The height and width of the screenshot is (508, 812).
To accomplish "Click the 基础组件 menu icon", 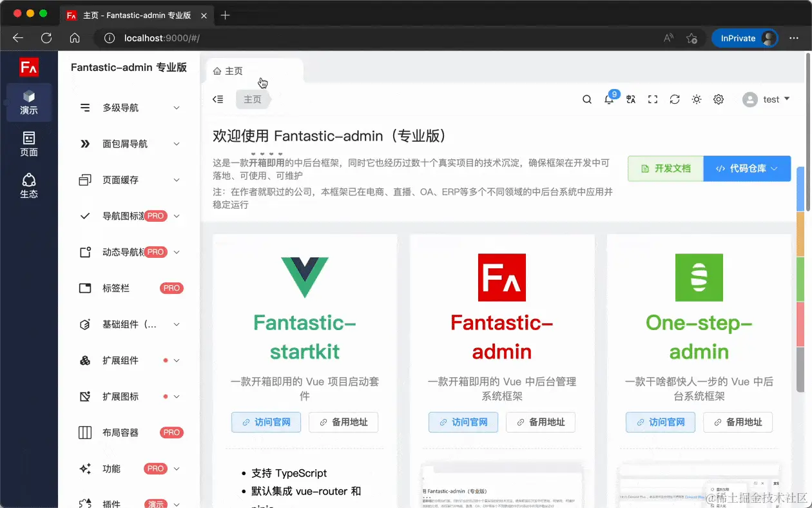I will pos(85,324).
